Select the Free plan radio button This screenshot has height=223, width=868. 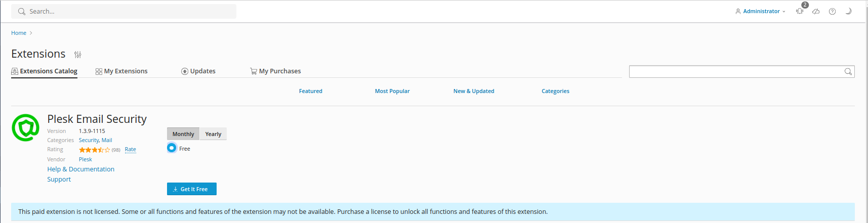pos(172,148)
